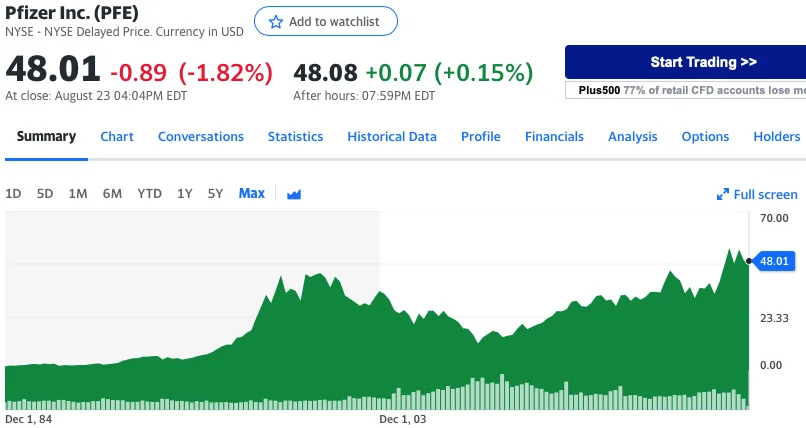The height and width of the screenshot is (428, 806).
Task: Select the 5D time range
Action: pos(45,194)
